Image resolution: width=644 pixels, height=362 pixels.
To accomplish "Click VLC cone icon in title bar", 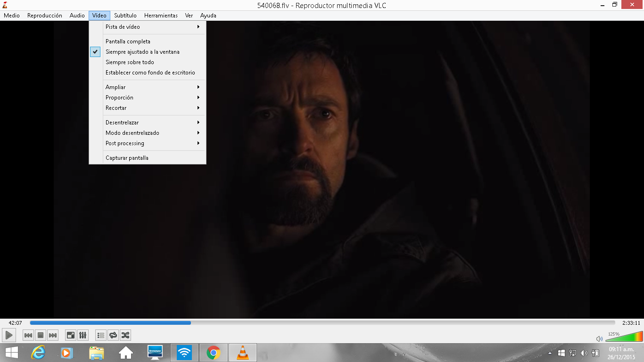I will 5,5.
